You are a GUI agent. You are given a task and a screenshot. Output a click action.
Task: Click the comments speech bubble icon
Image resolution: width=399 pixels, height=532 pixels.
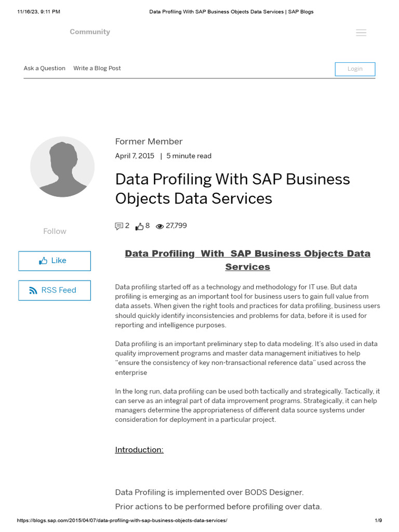click(119, 226)
